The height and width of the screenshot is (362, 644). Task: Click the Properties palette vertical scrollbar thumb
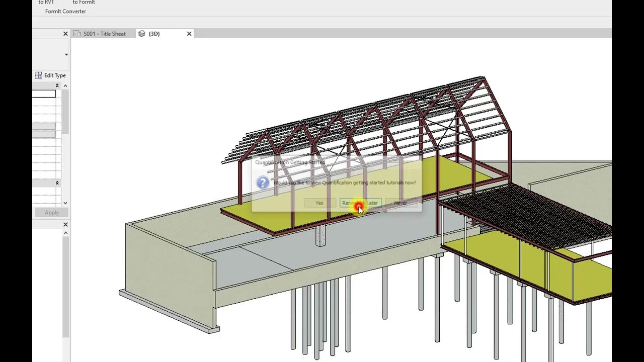tap(65, 112)
